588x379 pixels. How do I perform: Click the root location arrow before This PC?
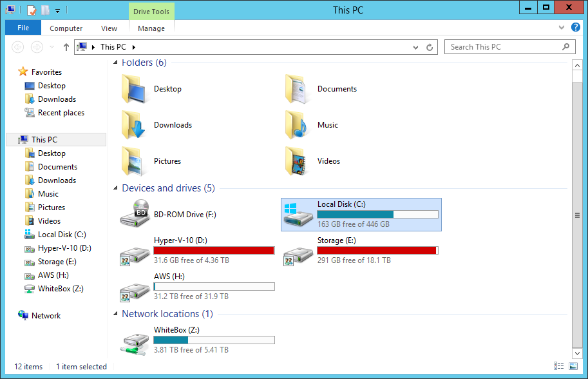tap(93, 47)
